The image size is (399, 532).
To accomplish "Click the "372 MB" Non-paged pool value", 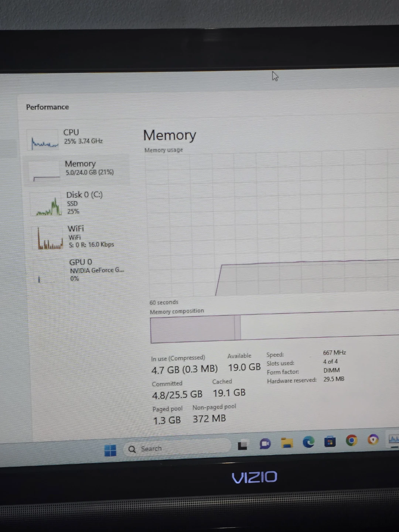I will [x=209, y=419].
